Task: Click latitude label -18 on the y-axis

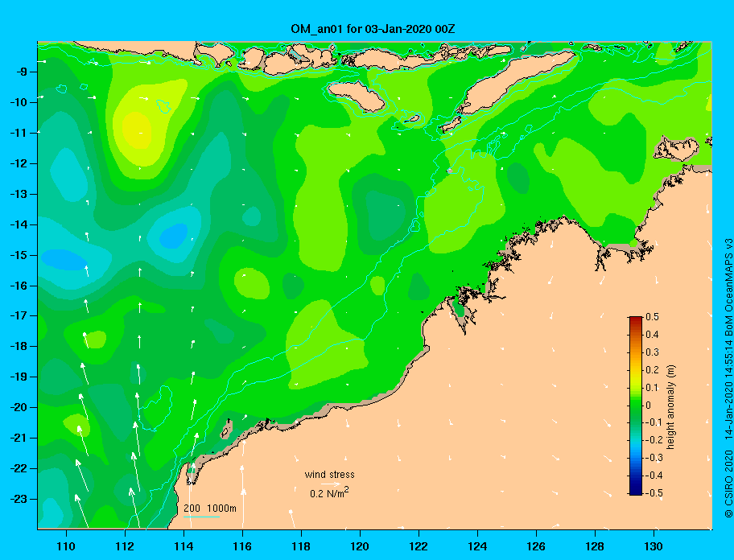Action: [19, 347]
